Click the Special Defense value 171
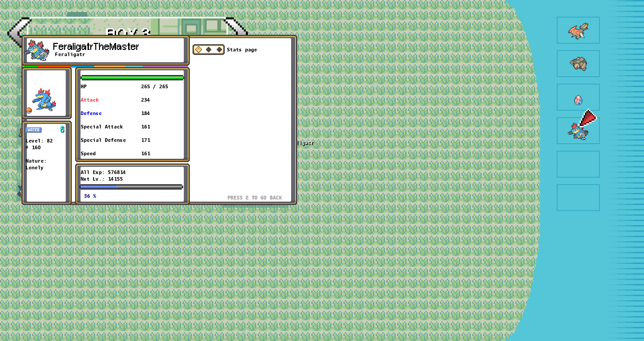The height and width of the screenshot is (341, 644). (146, 140)
